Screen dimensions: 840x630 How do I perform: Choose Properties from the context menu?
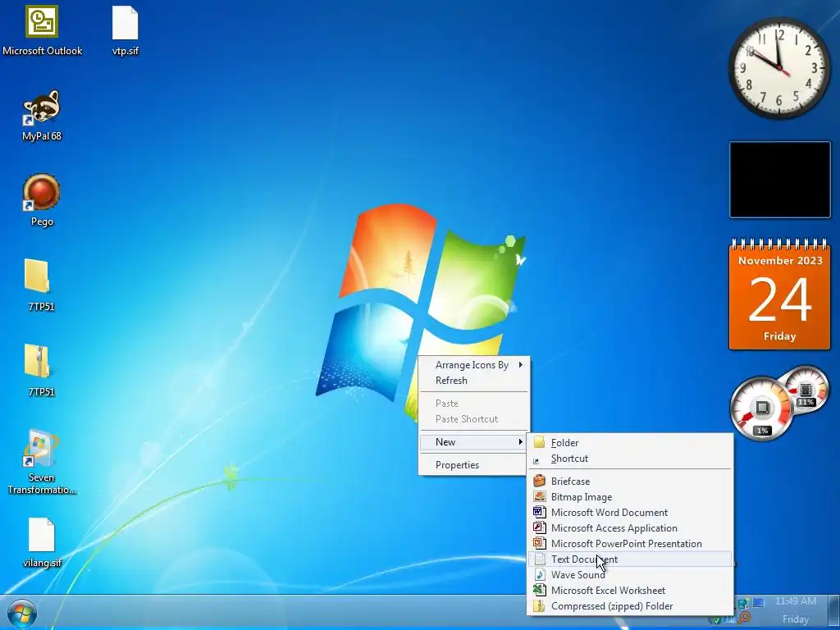coord(474,465)
